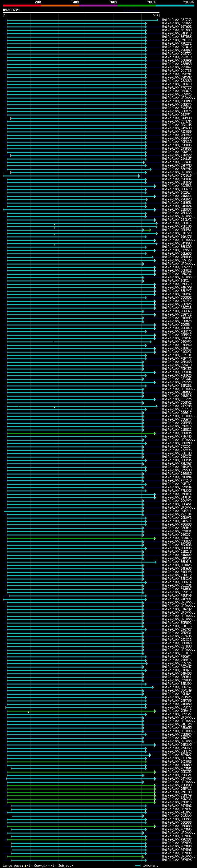This screenshot has height=868, width=197.
Task: Open hit UniRef100_C5PHF4
Action: [x=177, y=494]
